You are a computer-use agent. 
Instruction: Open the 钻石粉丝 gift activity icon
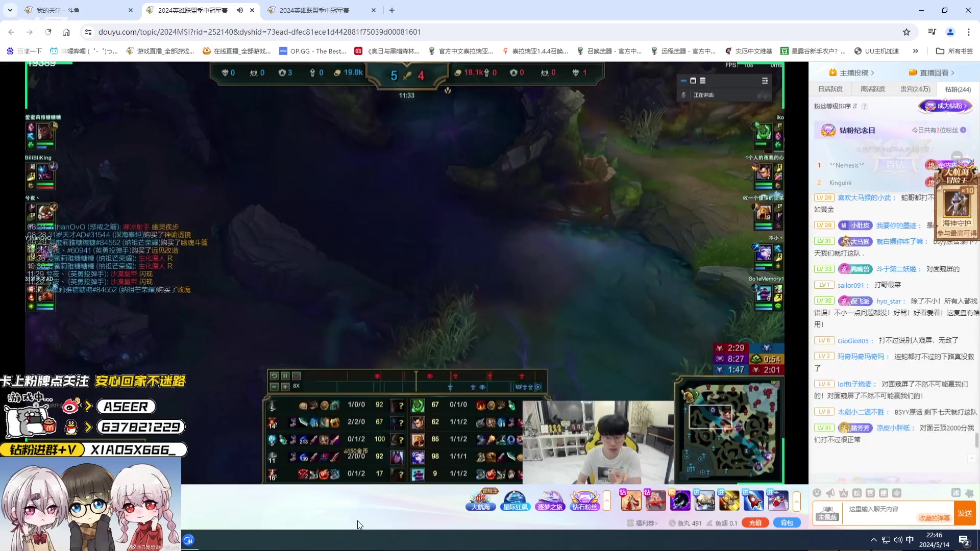[584, 500]
